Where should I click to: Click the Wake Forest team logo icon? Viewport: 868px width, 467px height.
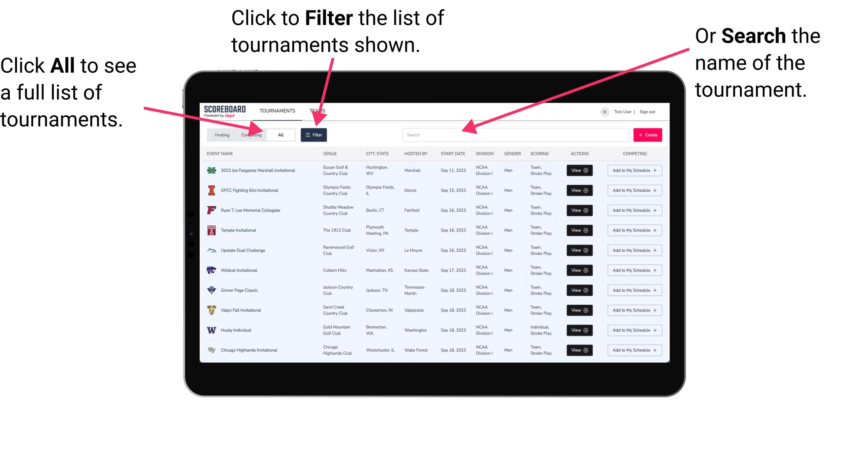pyautogui.click(x=212, y=350)
